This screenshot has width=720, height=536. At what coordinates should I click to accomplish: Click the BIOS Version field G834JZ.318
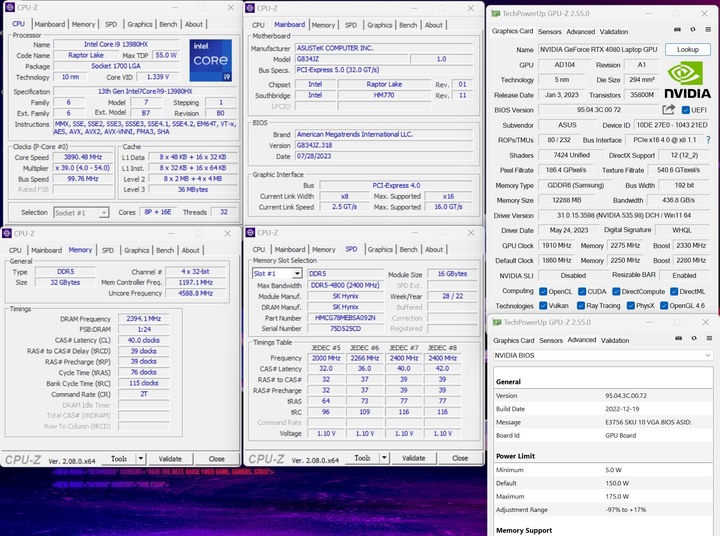coord(383,145)
